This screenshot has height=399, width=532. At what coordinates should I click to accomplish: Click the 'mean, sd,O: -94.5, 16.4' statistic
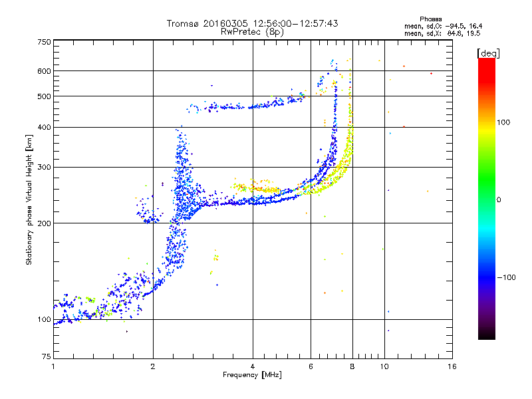(443, 27)
